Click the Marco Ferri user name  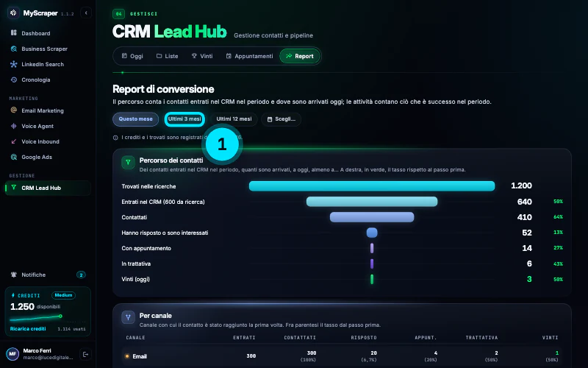37,351
